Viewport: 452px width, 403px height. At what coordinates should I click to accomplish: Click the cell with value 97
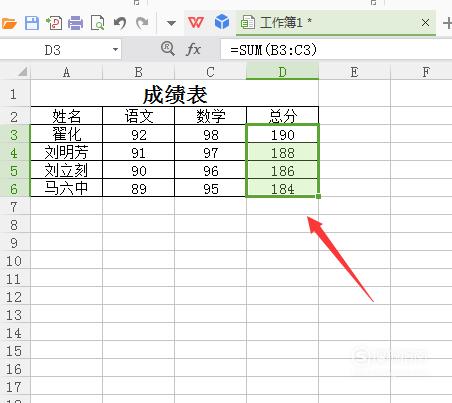210,152
